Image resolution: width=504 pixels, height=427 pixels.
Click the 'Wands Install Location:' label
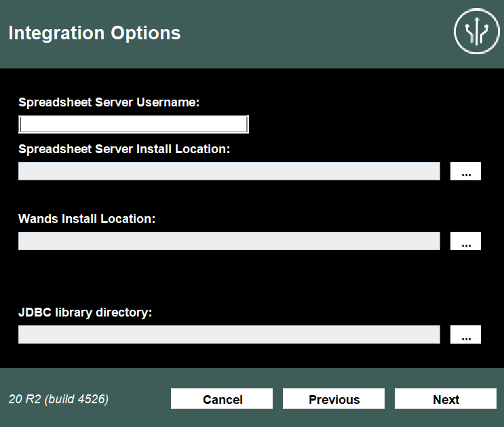(x=87, y=219)
